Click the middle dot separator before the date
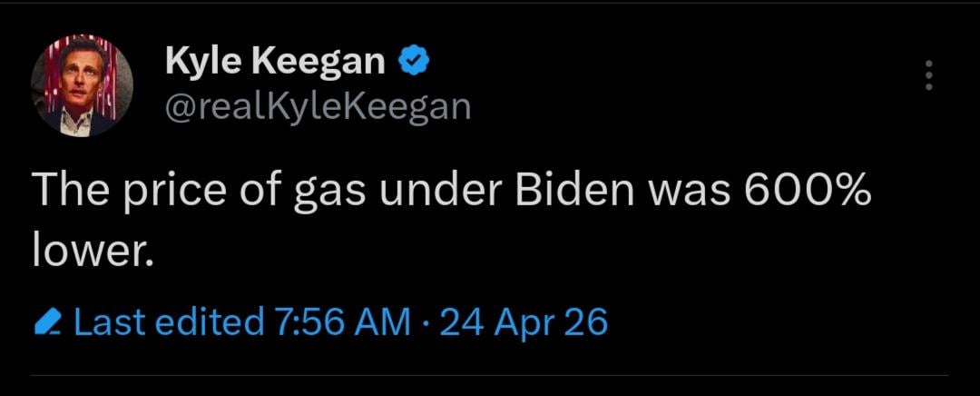Viewport: 980px width, 396px height. tap(425, 322)
